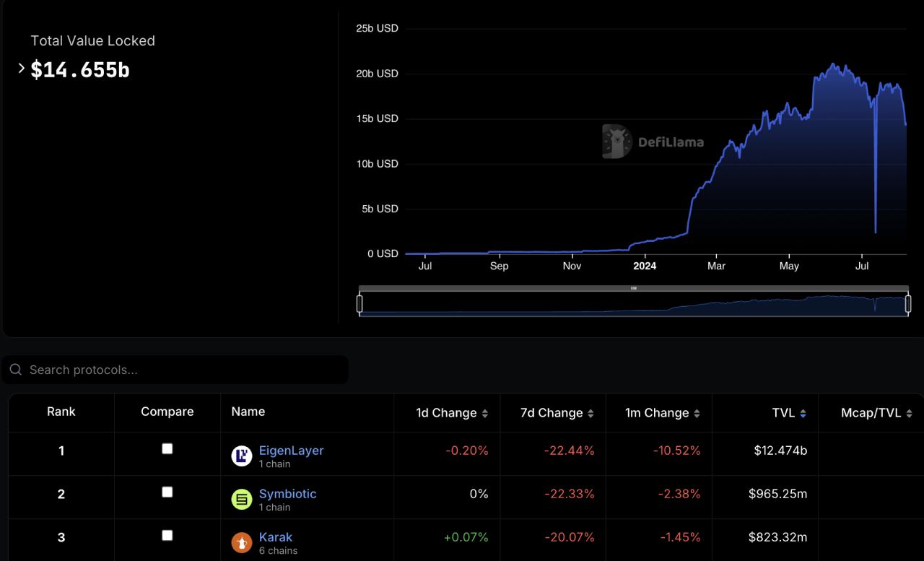The height and width of the screenshot is (561, 924).
Task: Click Symbiotic 1d change 0%
Action: [x=479, y=494]
